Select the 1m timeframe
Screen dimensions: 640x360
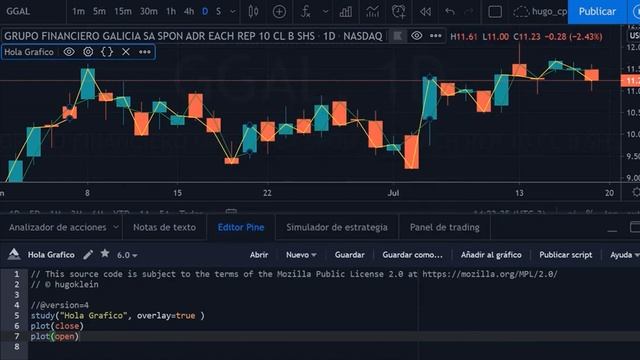click(78, 11)
